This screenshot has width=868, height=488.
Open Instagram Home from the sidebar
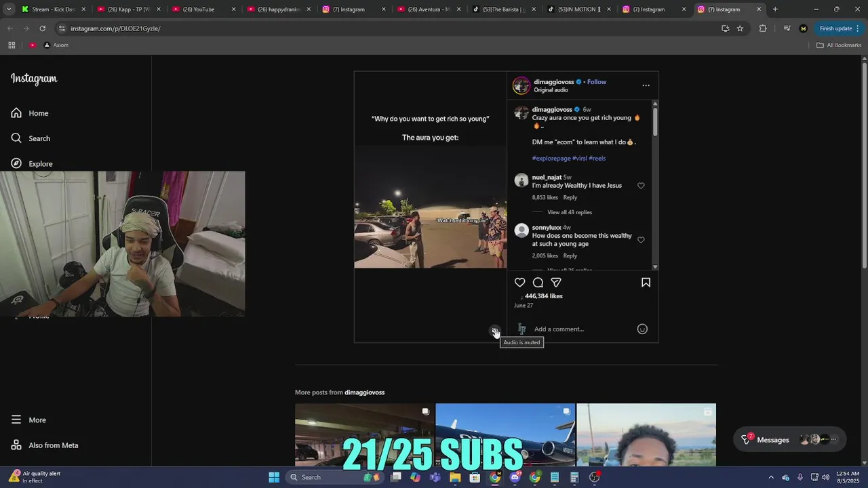[x=30, y=113]
